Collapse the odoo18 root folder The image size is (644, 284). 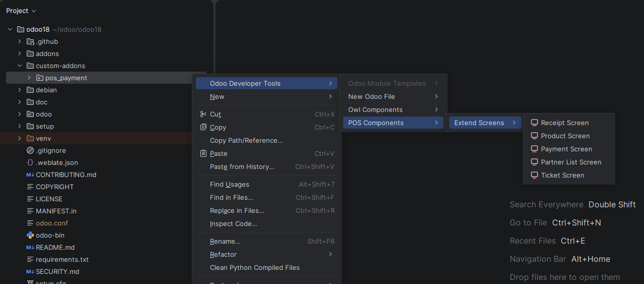(10, 29)
